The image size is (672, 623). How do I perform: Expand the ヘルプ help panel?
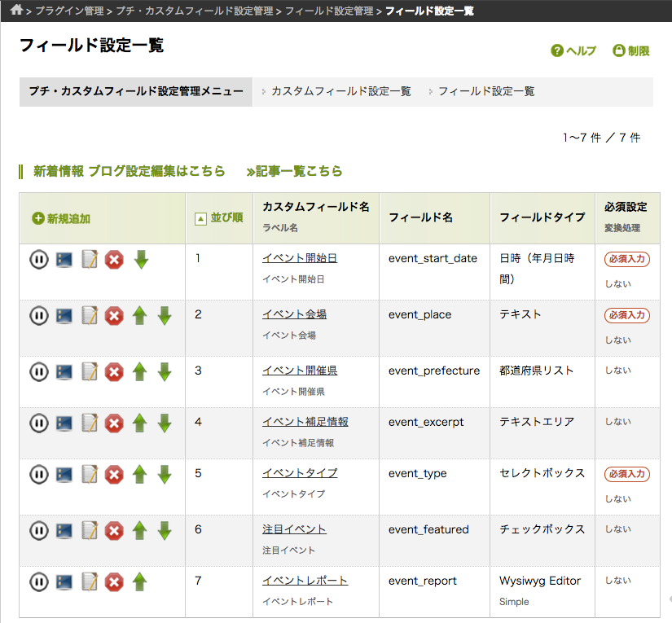(574, 50)
